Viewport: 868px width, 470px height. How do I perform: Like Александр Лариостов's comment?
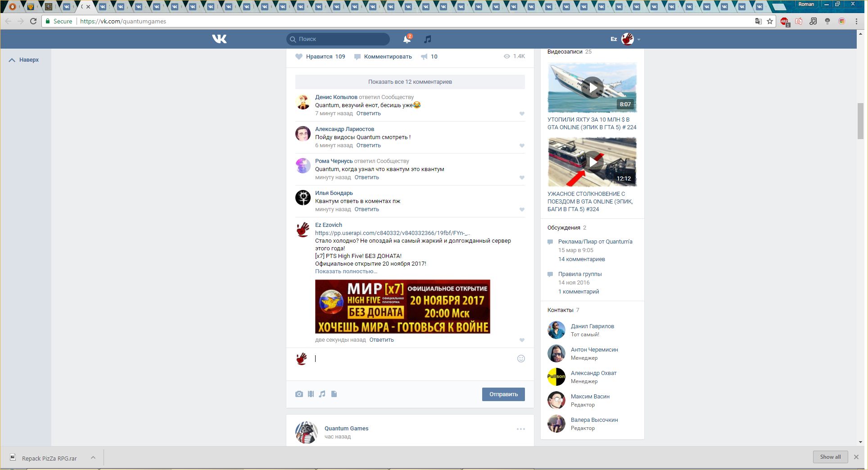pos(522,146)
